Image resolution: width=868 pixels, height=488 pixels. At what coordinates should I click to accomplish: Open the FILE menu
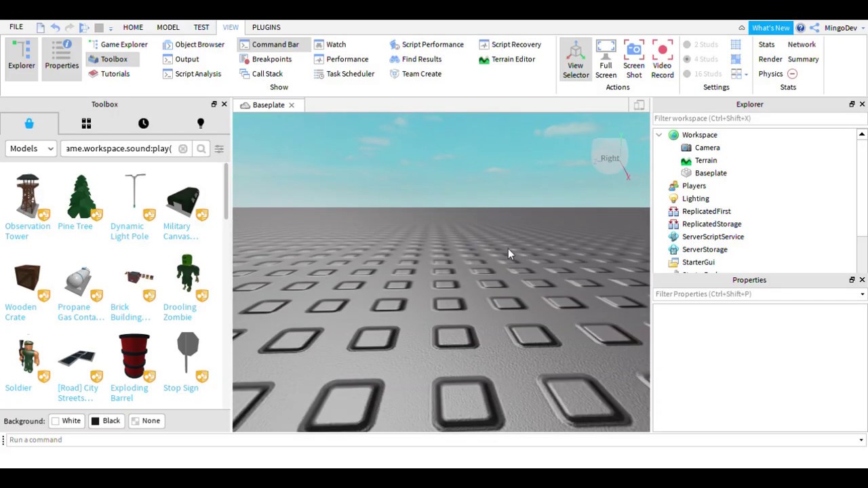point(16,27)
